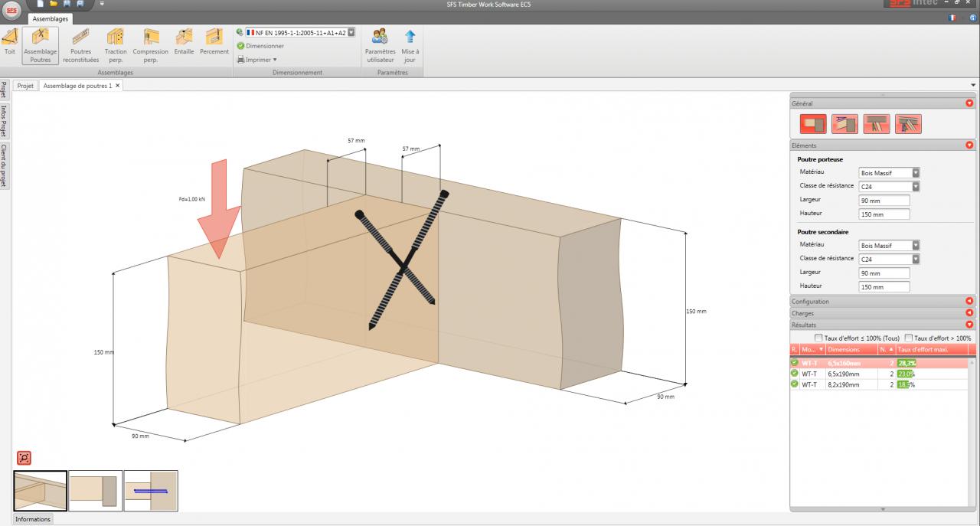Collapse the Eléments panel
Viewport: 980px width, 526px height.
coord(969,145)
